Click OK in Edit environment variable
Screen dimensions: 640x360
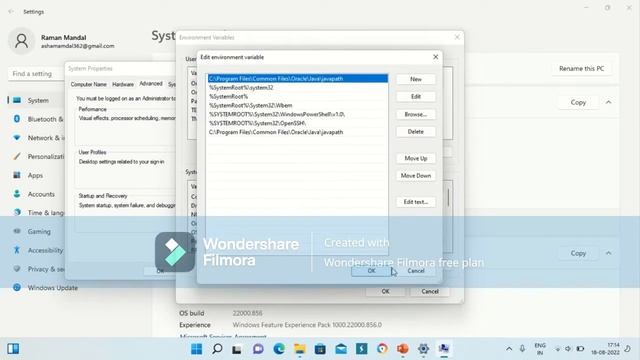(x=371, y=271)
